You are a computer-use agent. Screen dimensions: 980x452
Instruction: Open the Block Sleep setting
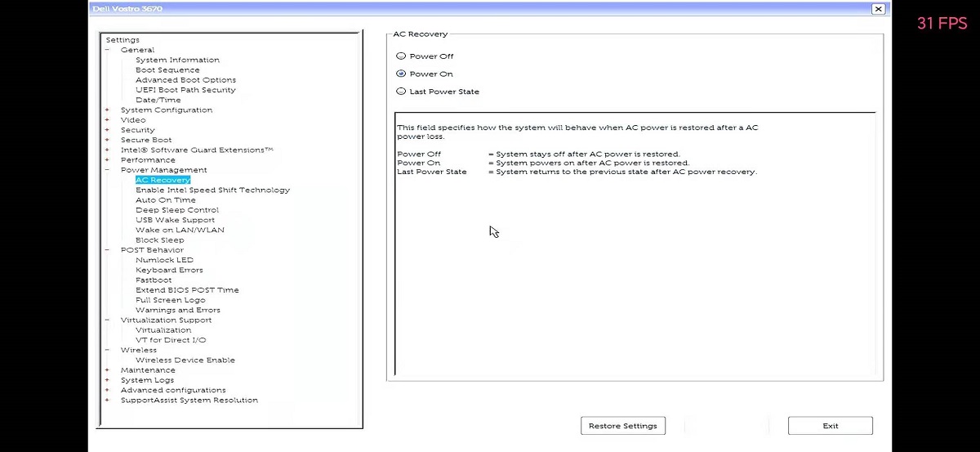coord(160,240)
